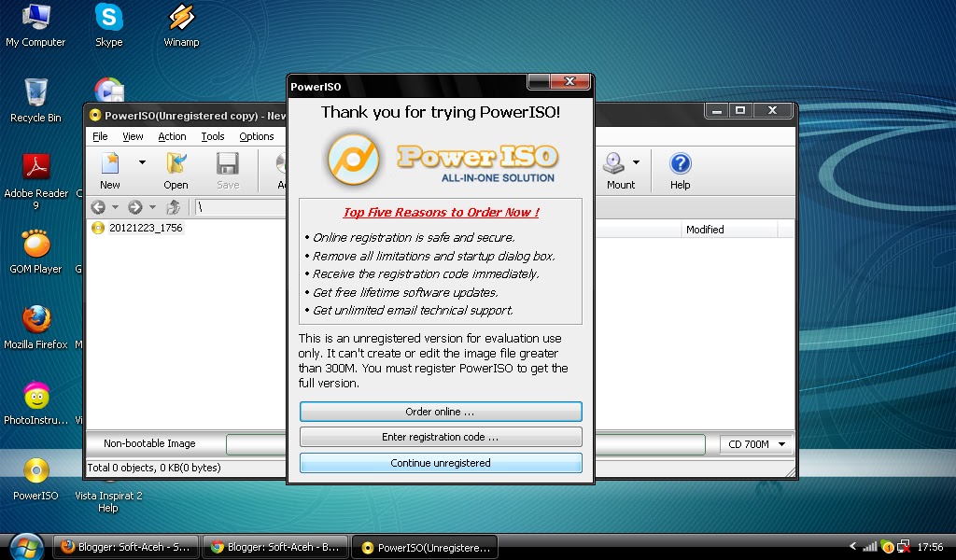Click the Enter registration code button
956x560 pixels.
[x=440, y=437]
